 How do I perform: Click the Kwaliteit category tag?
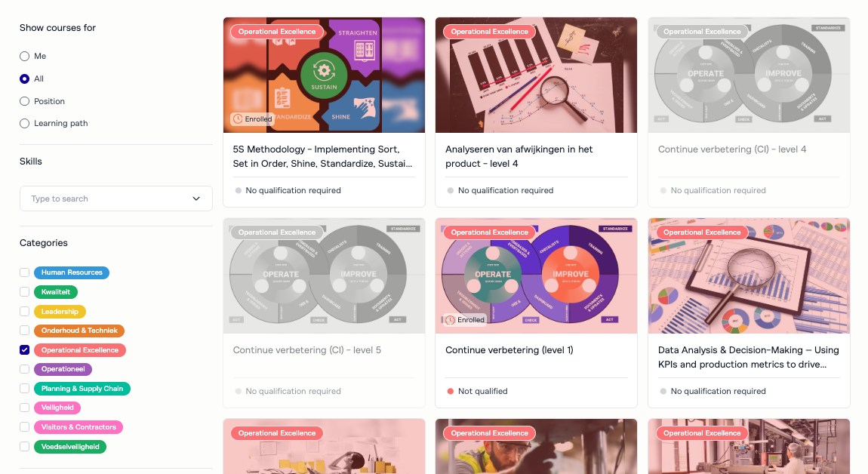coord(56,292)
